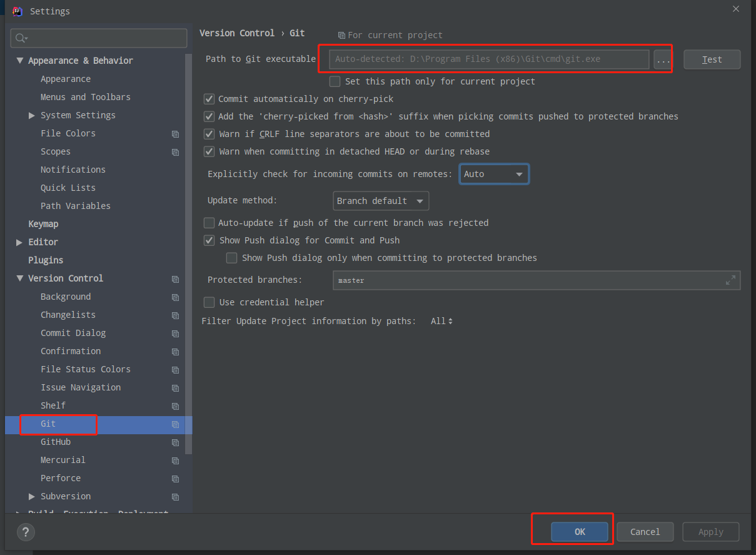Go to the Plugins settings page

click(46, 260)
